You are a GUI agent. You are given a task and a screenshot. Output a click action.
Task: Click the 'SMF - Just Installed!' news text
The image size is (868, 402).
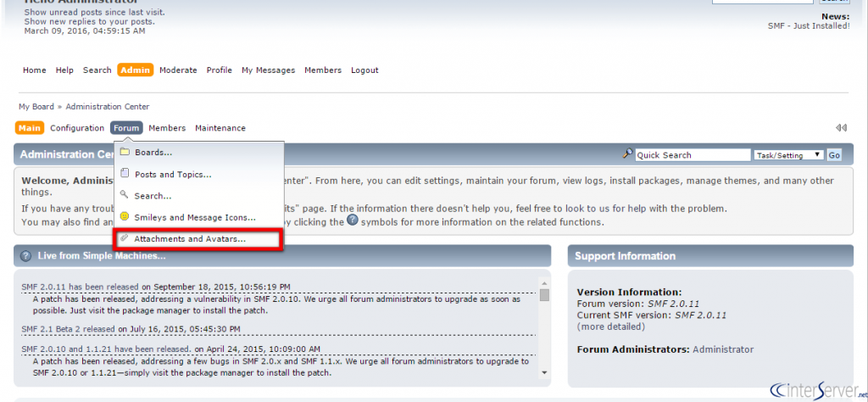(809, 26)
